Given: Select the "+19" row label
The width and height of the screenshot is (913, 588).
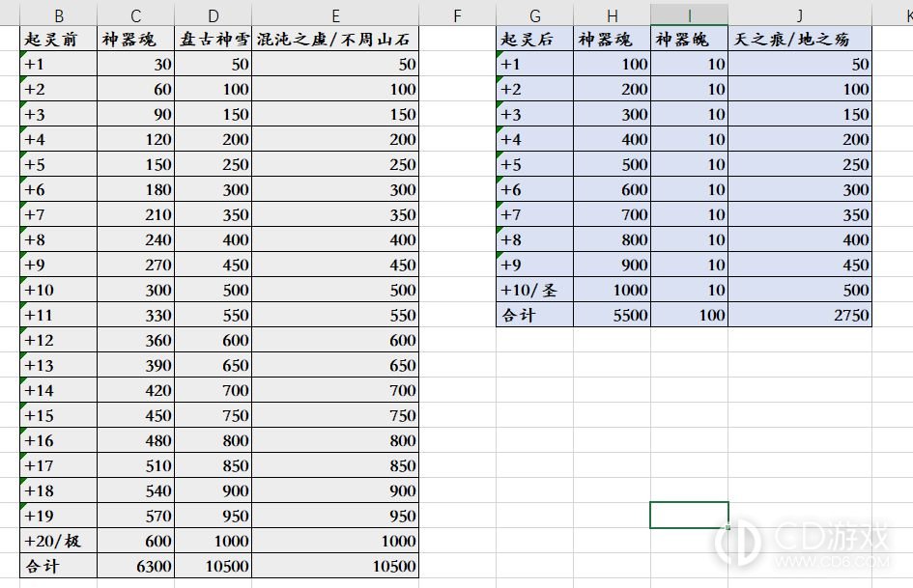Looking at the screenshot, I should [x=58, y=516].
